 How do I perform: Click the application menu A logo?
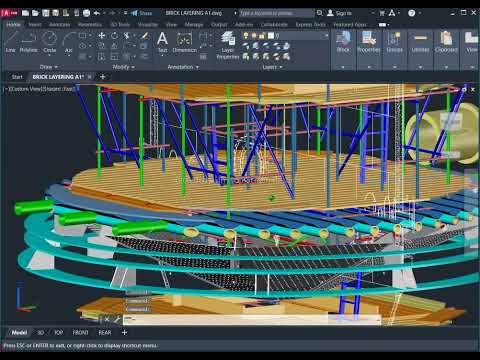pyautogui.click(x=9, y=13)
